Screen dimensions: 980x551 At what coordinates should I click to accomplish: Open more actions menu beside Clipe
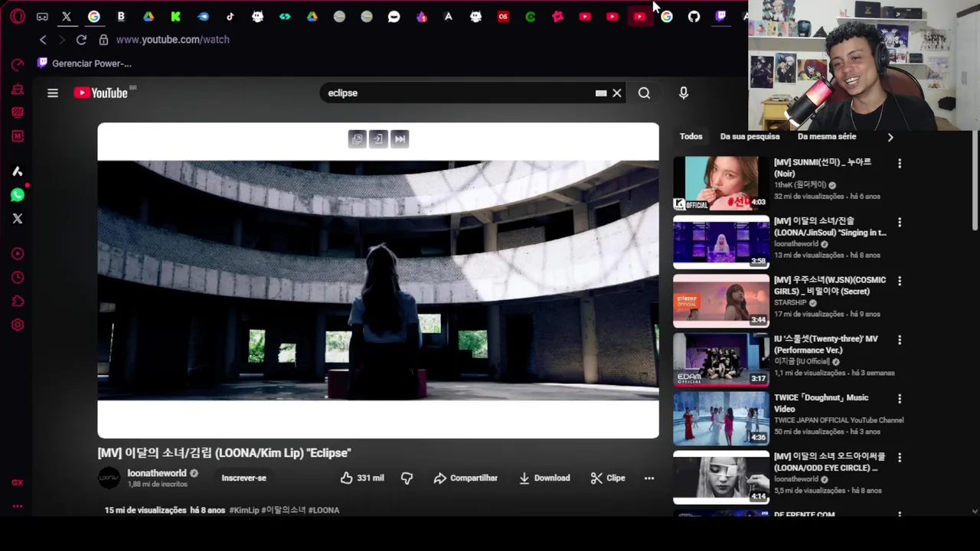649,478
